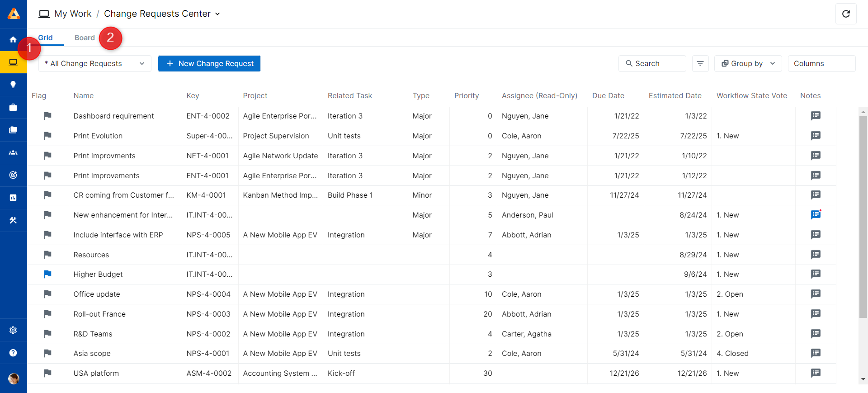Click the New Change Request button
Viewport: 868px width, 393px height.
(x=209, y=64)
